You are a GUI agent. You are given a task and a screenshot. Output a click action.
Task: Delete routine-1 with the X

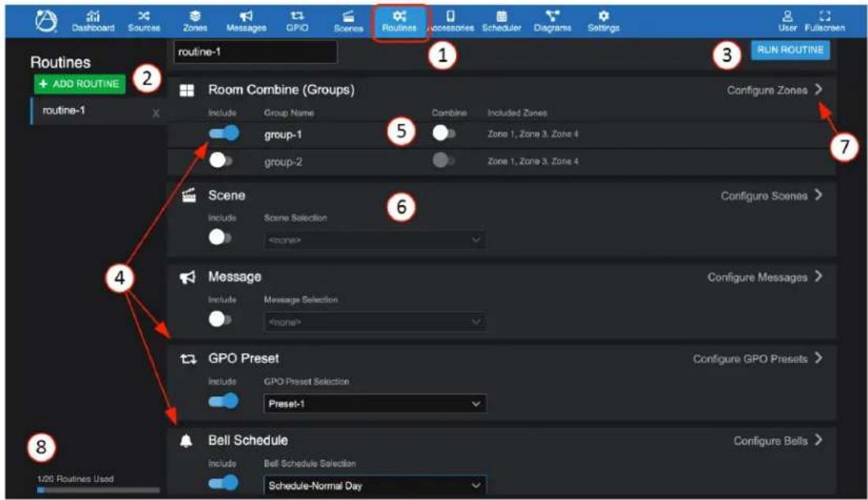click(x=156, y=113)
